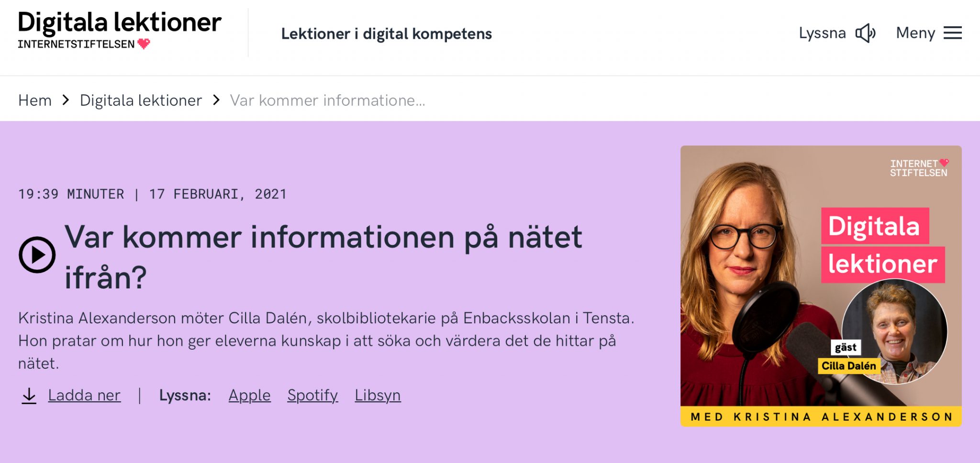
Task: Open the podcast cover art thumbnail
Action: [x=821, y=286]
